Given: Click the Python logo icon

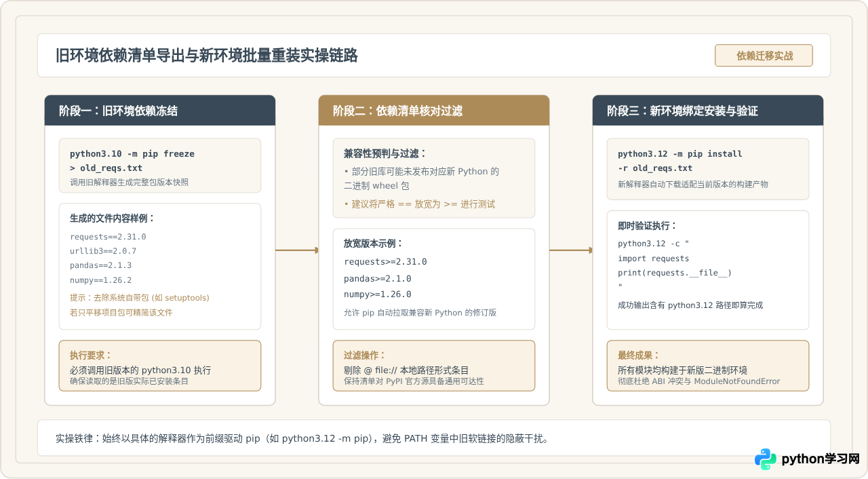Looking at the screenshot, I should pos(766,459).
